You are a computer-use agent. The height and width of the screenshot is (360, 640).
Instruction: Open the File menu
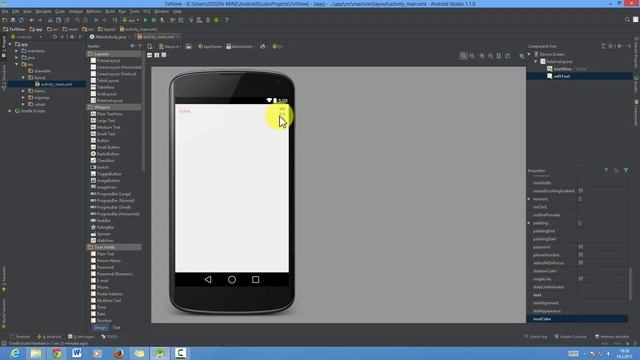pyautogui.click(x=5, y=11)
